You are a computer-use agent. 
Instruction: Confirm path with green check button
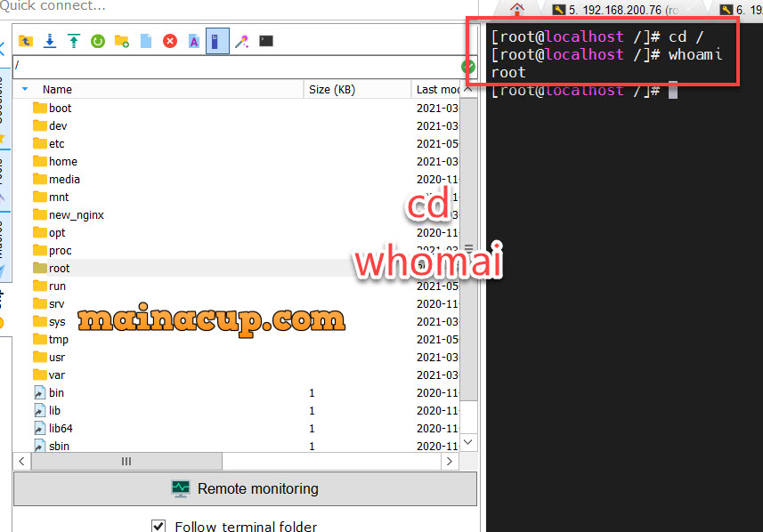[x=468, y=67]
